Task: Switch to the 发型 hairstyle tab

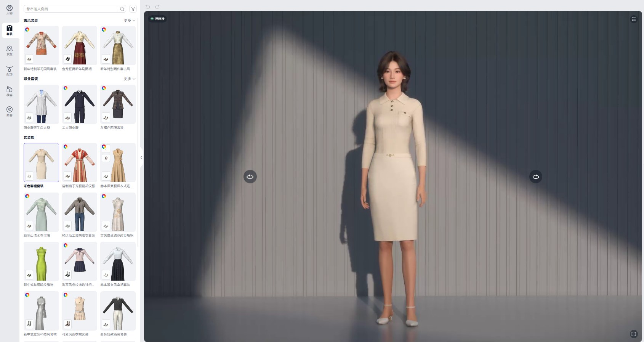Action: click(10, 51)
